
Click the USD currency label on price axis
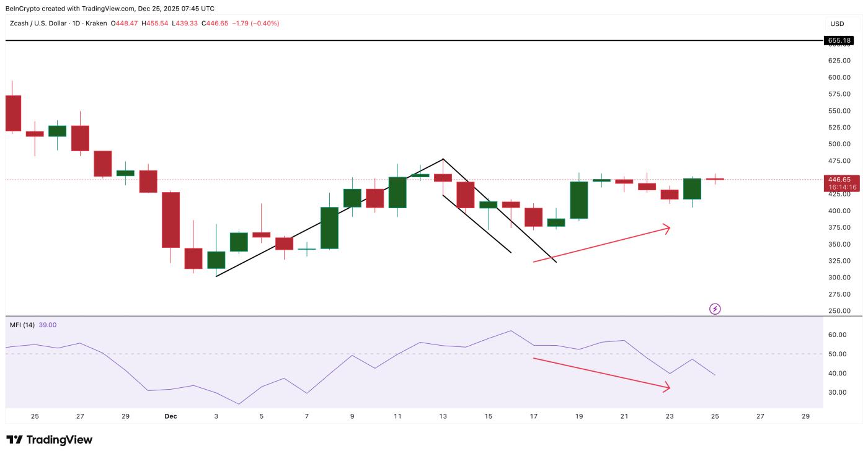837,24
